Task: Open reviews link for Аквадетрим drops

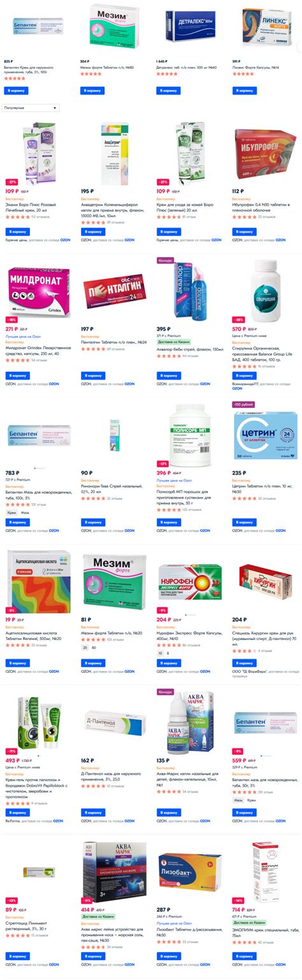Action: point(115,222)
